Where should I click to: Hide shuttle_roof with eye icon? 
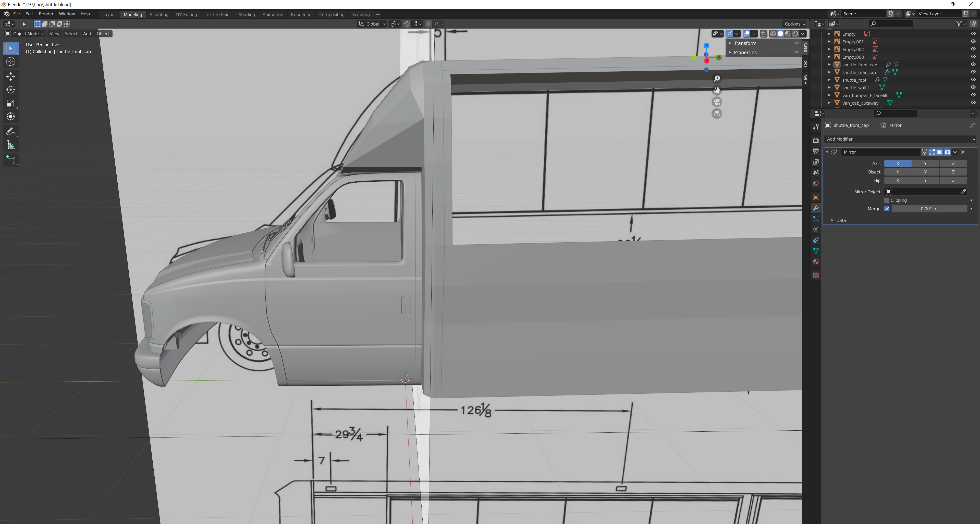973,80
